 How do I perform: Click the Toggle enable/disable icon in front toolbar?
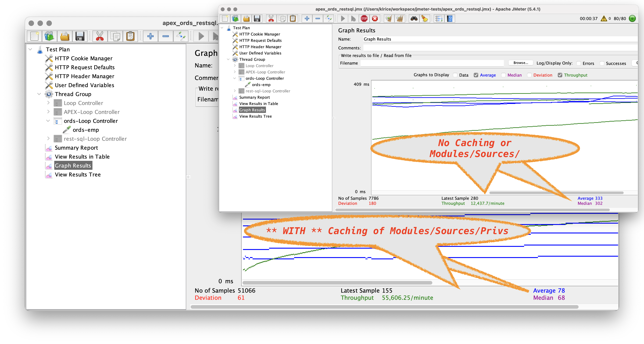click(x=328, y=19)
